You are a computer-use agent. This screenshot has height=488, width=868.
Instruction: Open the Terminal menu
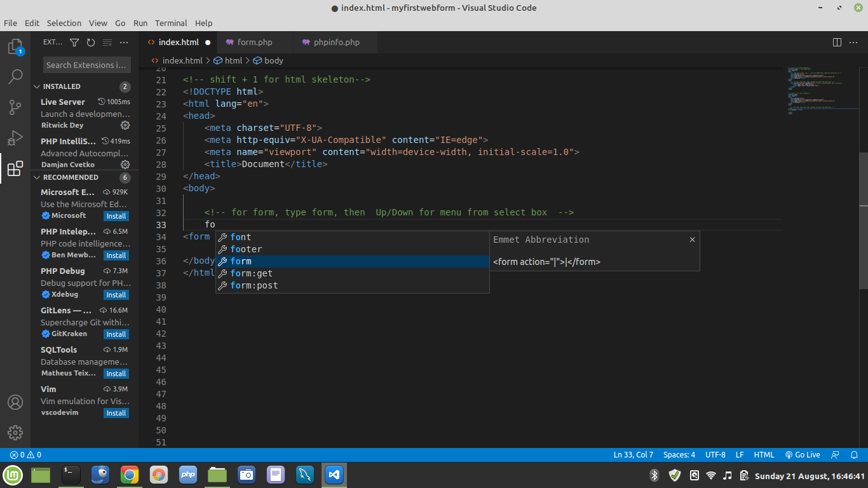point(171,23)
